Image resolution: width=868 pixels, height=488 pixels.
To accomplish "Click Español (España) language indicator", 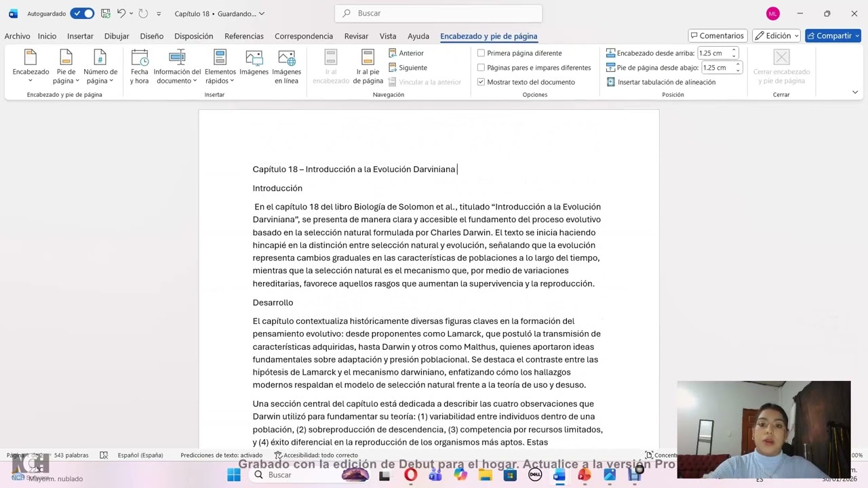I will (140, 455).
